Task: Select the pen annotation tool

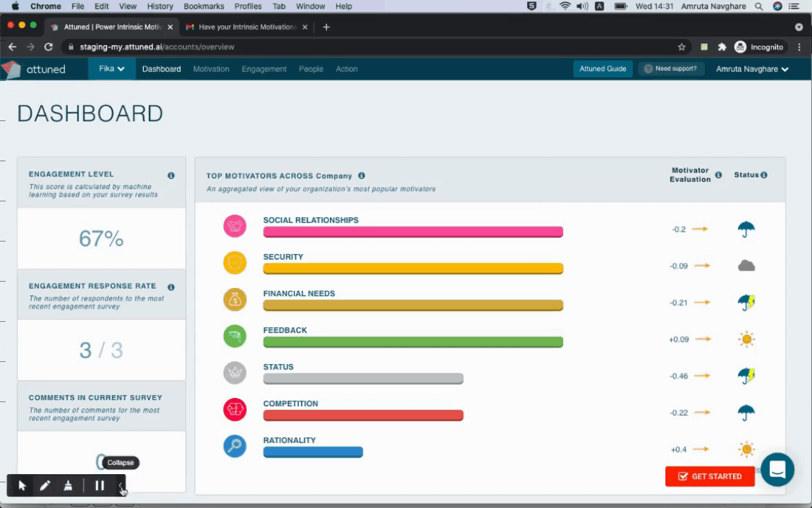Action: [x=44, y=486]
